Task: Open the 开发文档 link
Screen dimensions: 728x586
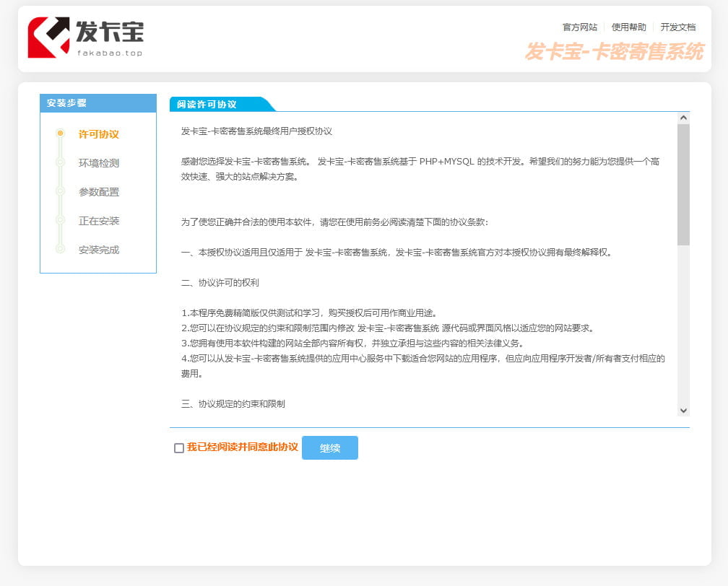Action: pyautogui.click(x=679, y=27)
